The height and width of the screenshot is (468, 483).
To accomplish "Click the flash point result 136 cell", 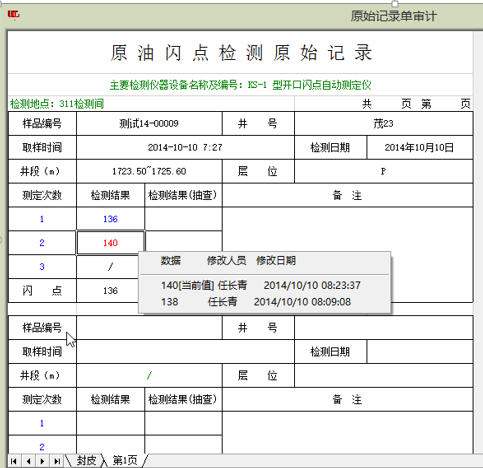I will (110, 291).
